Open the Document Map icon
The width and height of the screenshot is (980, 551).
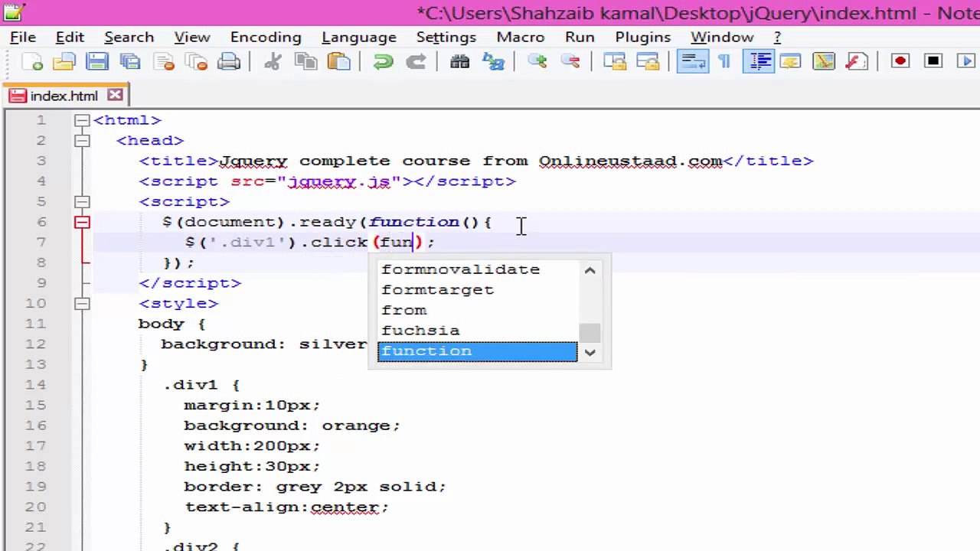click(x=823, y=62)
